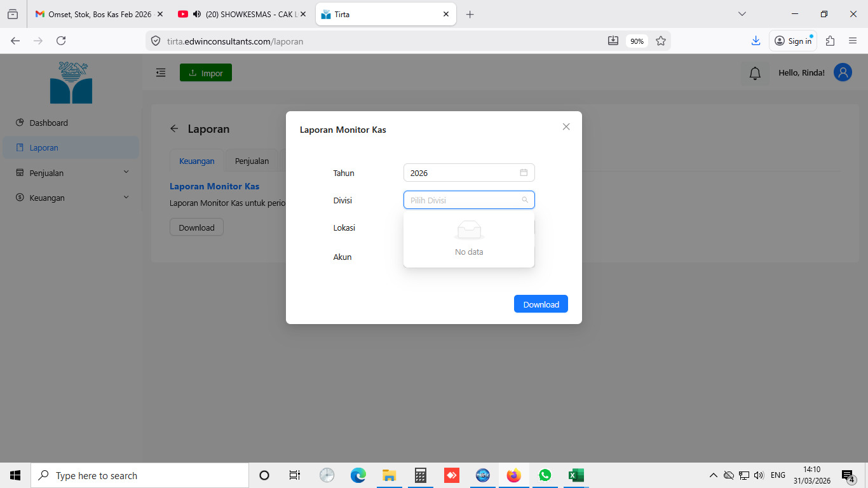Toggle the sidebar collapse icon

161,73
